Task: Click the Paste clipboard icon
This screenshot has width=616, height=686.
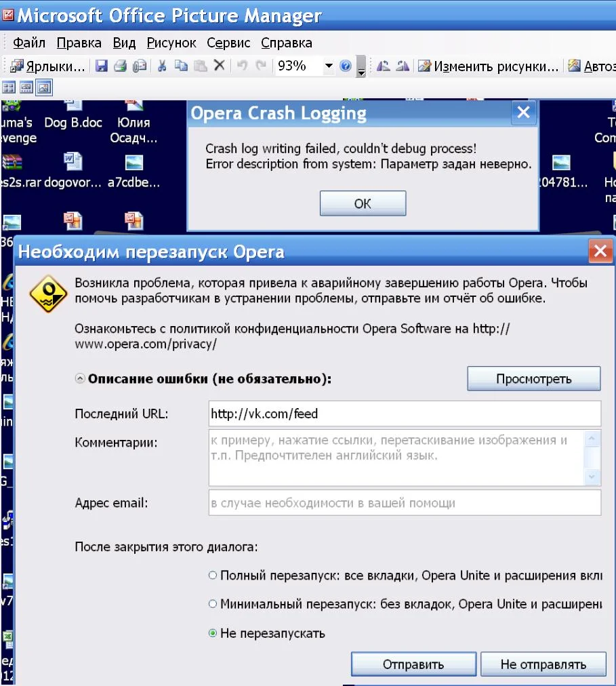Action: pyautogui.click(x=201, y=66)
